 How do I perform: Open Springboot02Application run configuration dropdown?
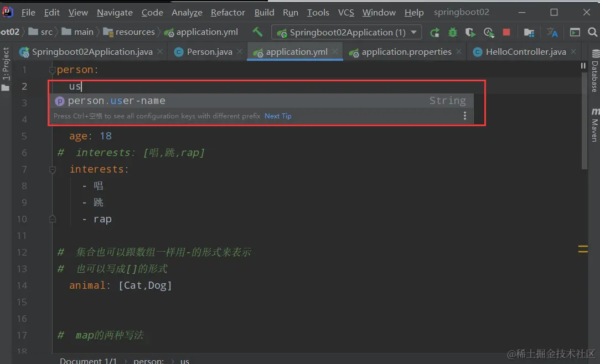346,33
